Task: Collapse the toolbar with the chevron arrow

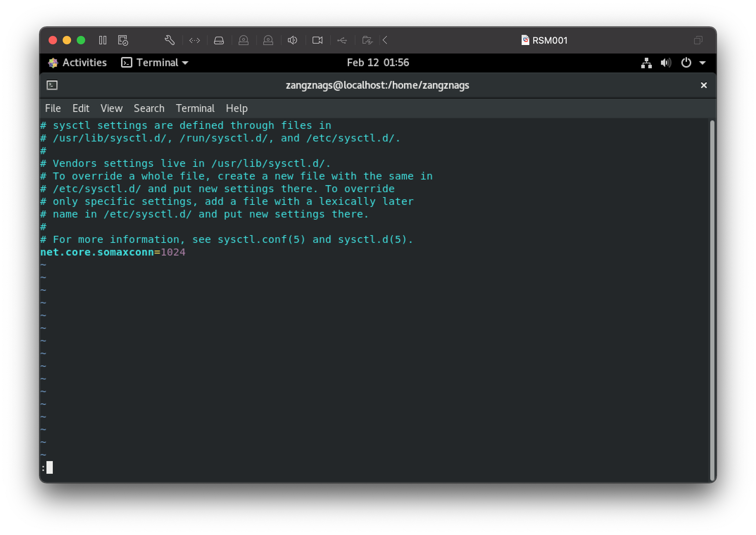Action: point(385,40)
